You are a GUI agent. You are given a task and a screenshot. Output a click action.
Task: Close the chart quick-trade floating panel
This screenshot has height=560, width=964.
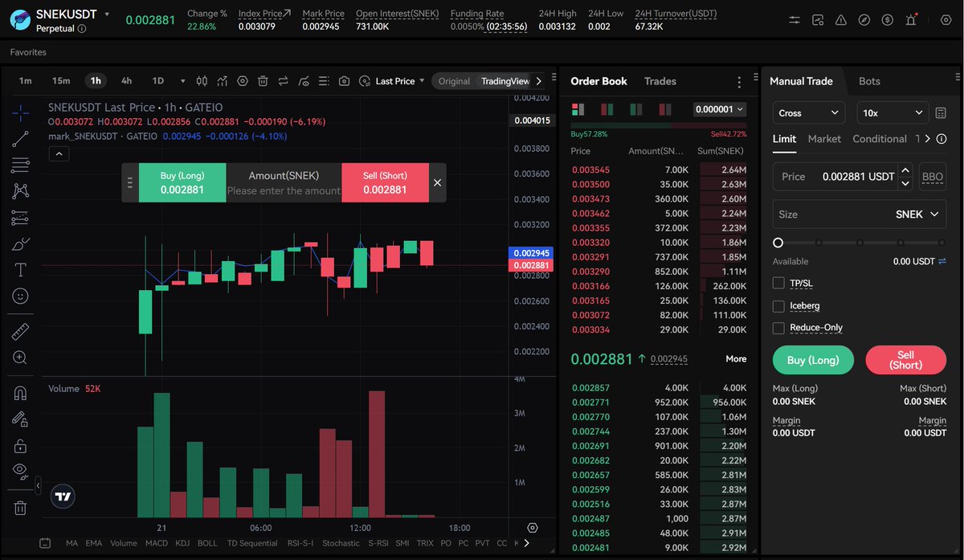click(x=437, y=182)
